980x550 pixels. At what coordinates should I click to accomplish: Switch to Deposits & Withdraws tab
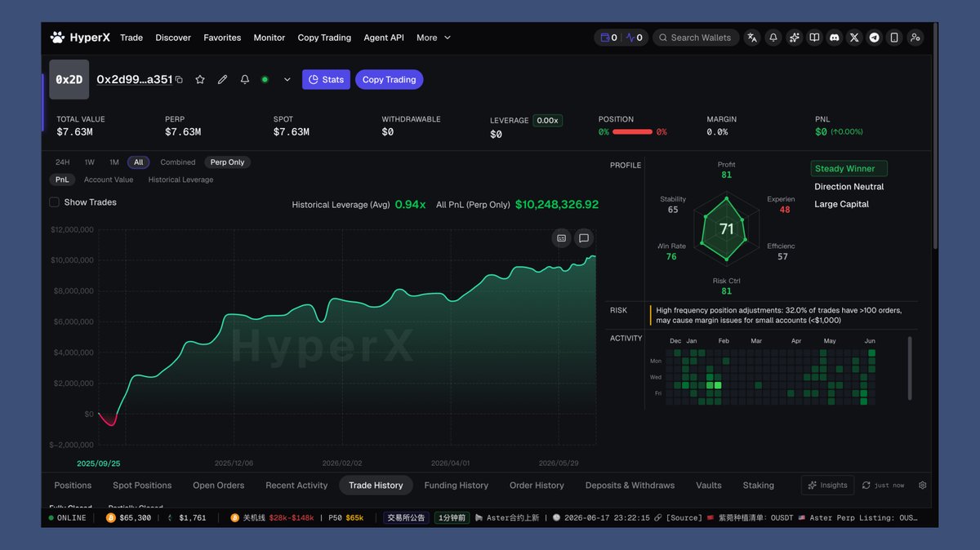pyautogui.click(x=630, y=486)
